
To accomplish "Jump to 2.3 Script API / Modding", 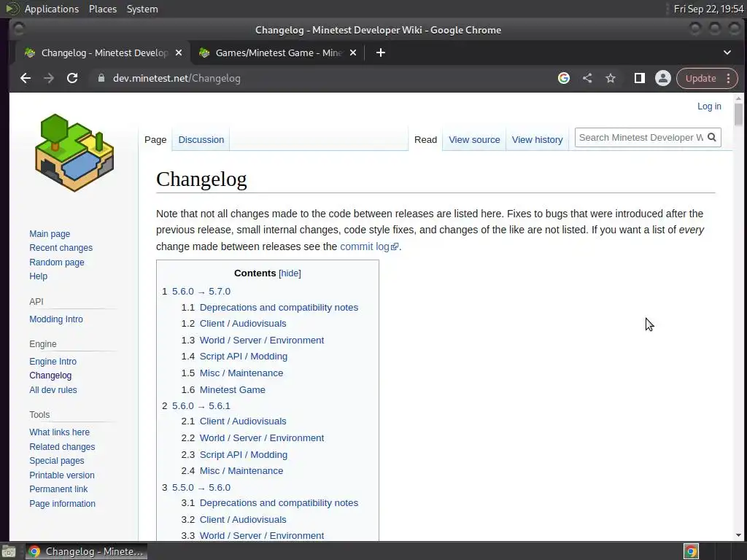I will pos(244,454).
